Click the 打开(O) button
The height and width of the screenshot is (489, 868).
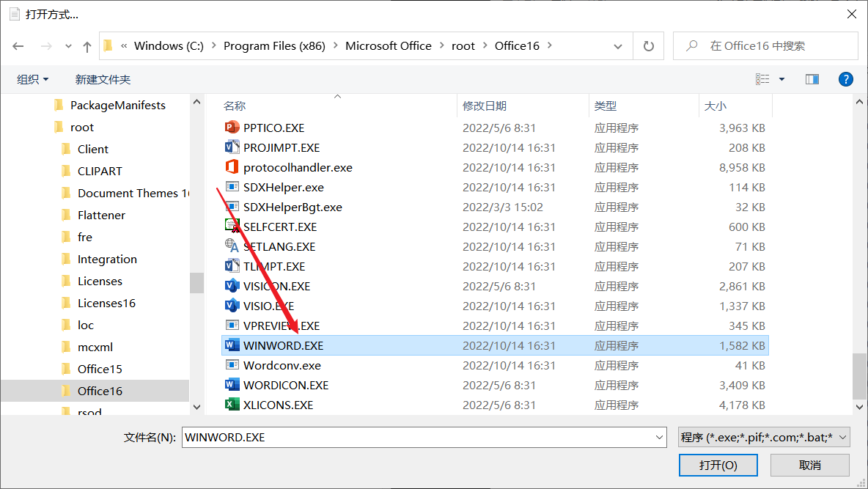coord(718,466)
